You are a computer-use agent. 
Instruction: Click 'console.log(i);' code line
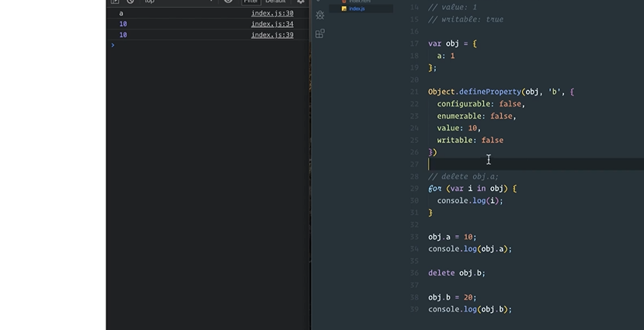point(470,200)
